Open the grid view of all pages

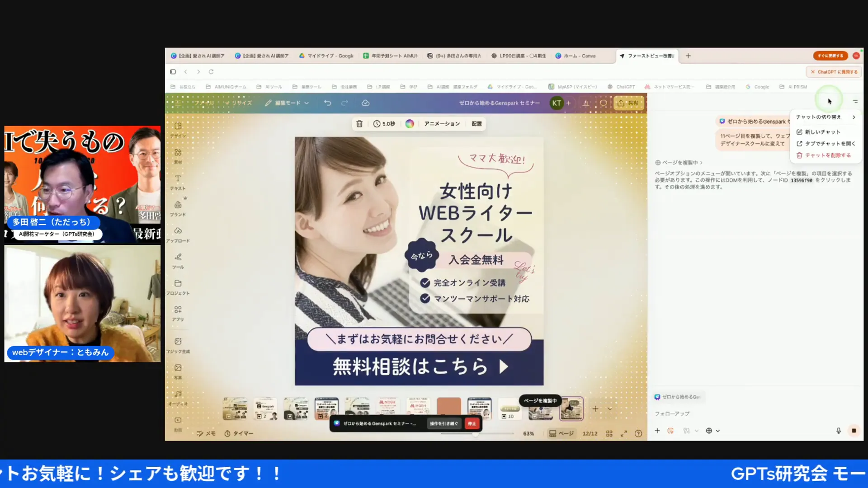click(x=609, y=433)
